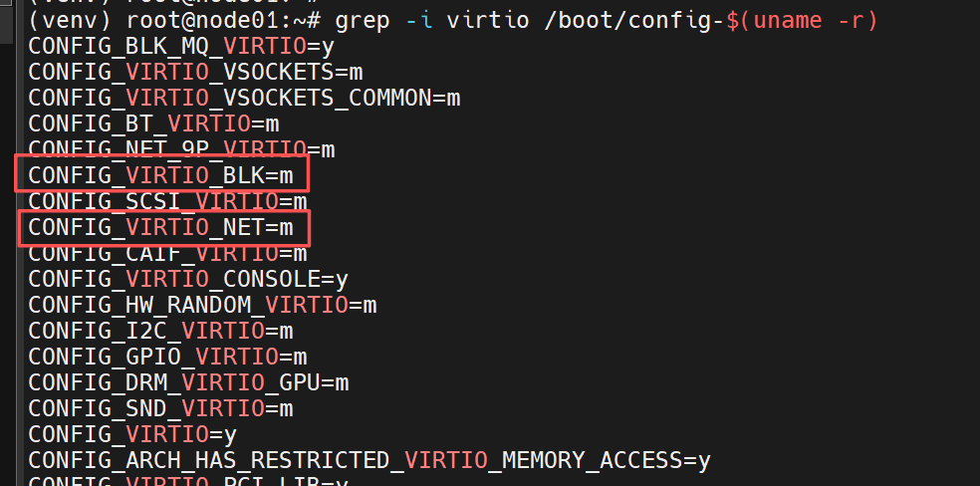This screenshot has width=980, height=486.
Task: Click the highlighted CONFIG_VIRTIO_BLK=m entry
Action: pyautogui.click(x=161, y=175)
